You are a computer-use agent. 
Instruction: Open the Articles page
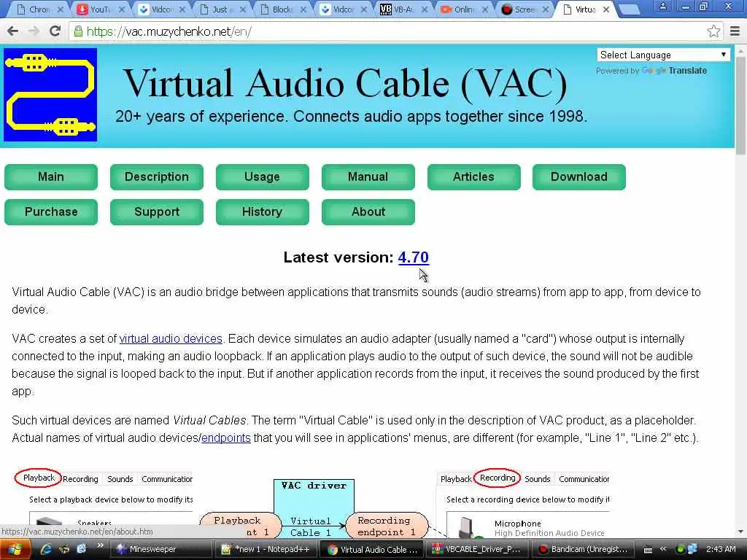click(x=473, y=176)
